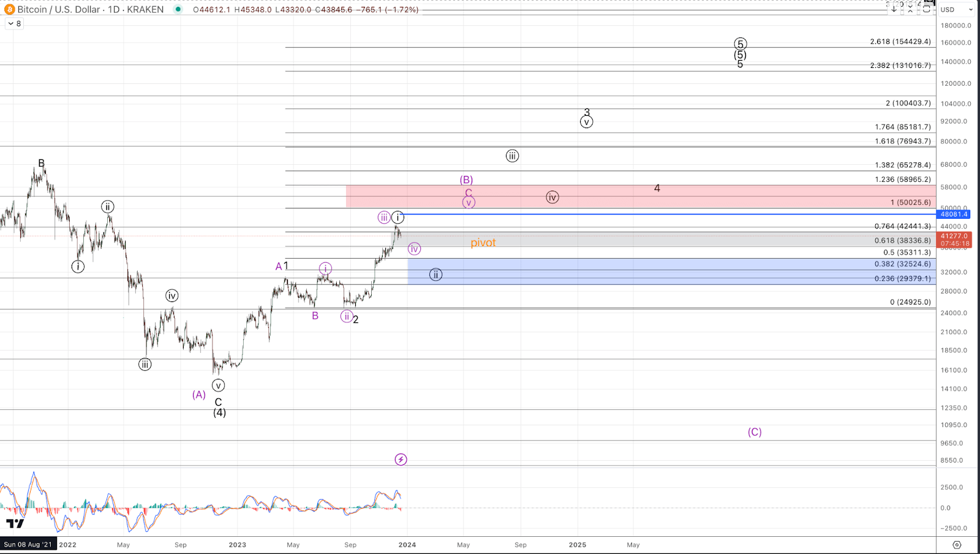This screenshot has height=554, width=980.
Task: Click the 2024 label on time axis
Action: (x=407, y=544)
